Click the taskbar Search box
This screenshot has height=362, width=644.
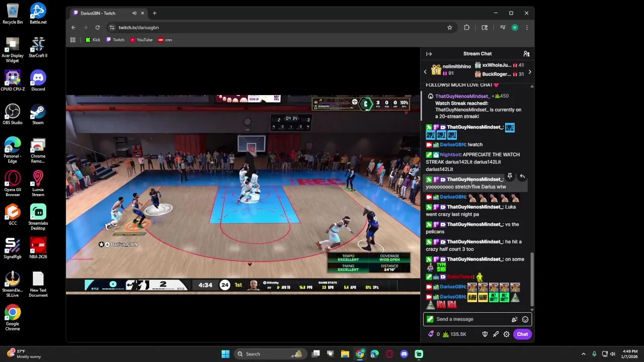click(x=272, y=354)
